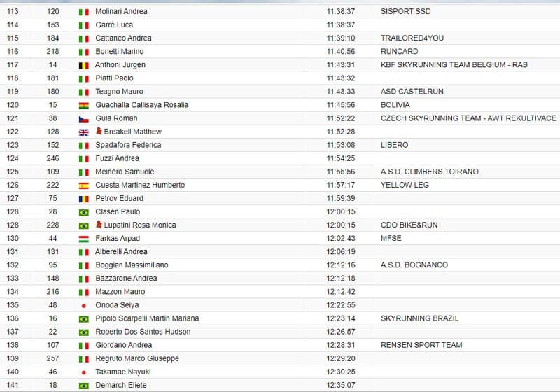Select runner name Spadafora Federica
Viewport: 560px width, 392px height.
pos(128,145)
